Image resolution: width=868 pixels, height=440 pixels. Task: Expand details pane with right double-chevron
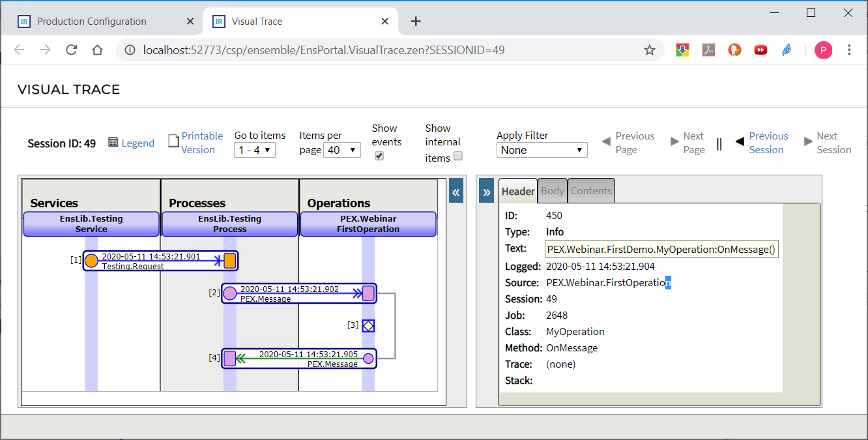[487, 192]
